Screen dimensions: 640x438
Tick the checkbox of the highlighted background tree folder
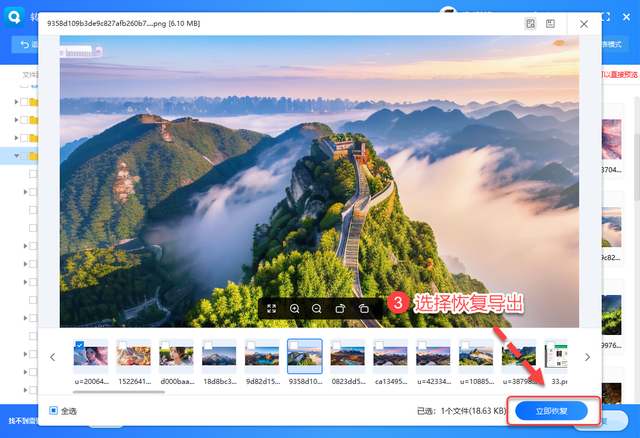[24, 156]
